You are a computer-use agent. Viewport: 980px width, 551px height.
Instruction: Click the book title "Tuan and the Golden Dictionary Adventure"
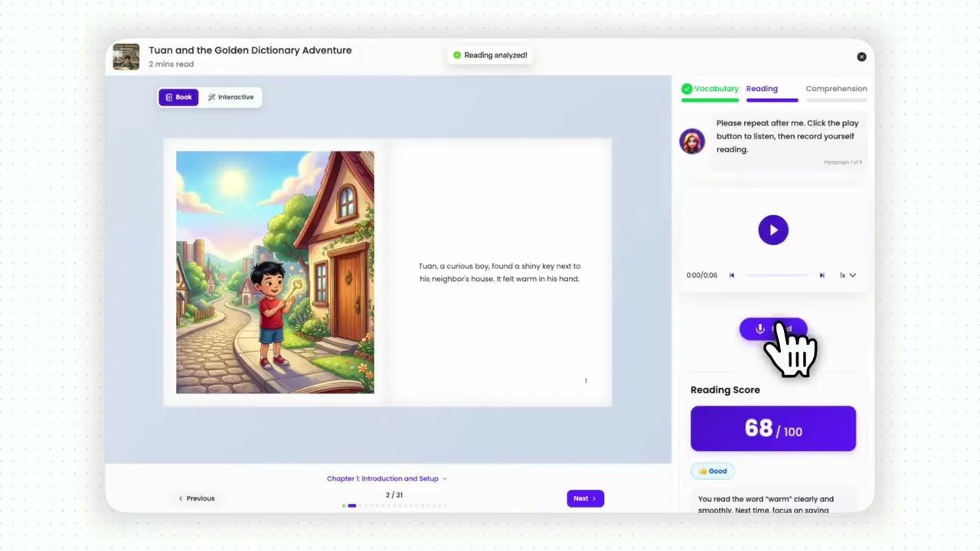250,51
